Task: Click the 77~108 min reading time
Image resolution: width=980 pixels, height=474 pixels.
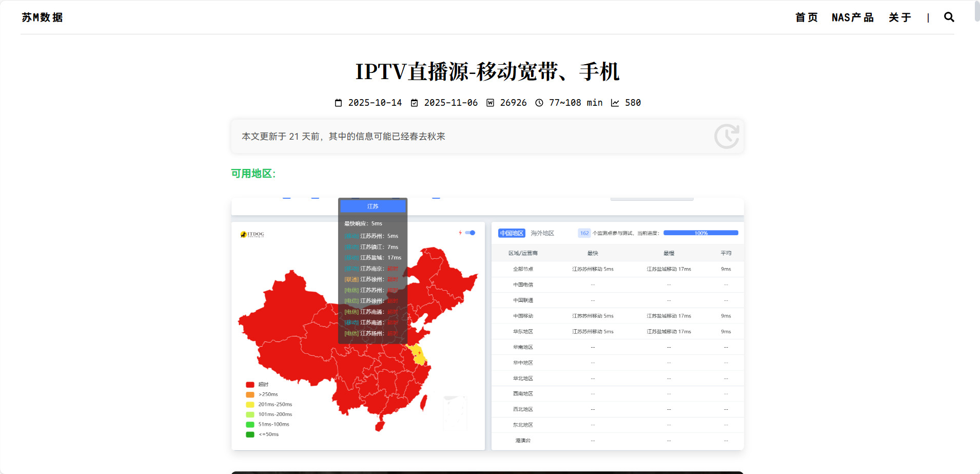Action: [x=576, y=103]
